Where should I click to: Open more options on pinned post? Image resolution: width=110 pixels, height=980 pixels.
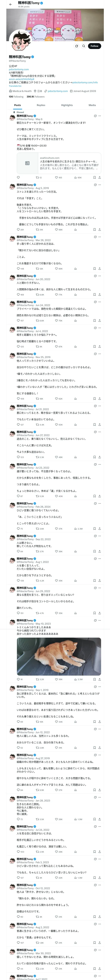pos(100,116)
